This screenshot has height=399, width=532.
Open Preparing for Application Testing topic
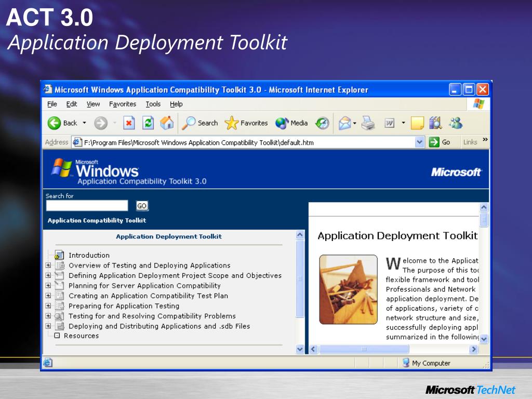click(x=124, y=306)
